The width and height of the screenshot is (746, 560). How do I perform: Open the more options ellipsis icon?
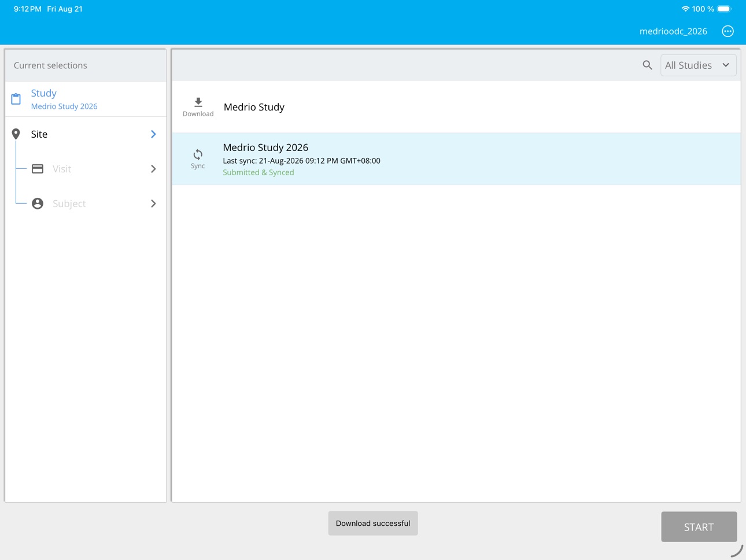(727, 31)
